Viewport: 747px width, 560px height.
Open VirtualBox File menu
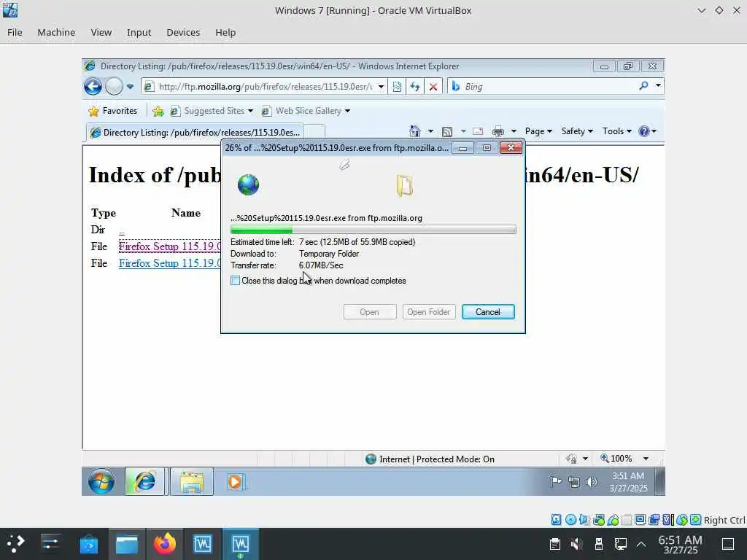[x=15, y=32]
